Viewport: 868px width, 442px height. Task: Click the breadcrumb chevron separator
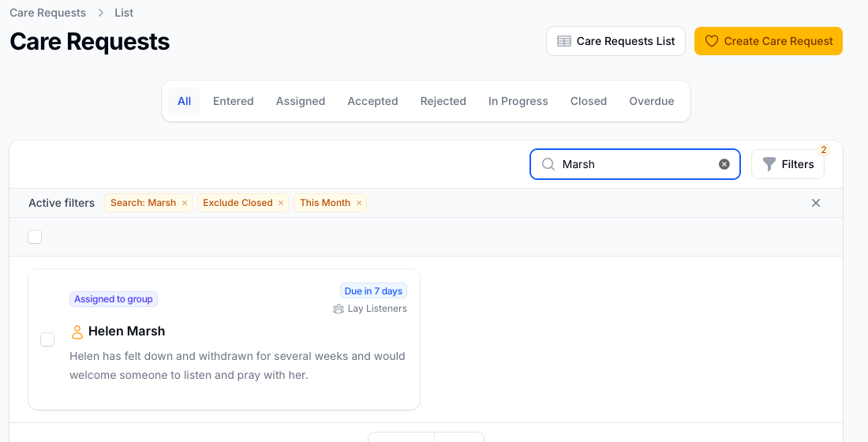pyautogui.click(x=101, y=13)
